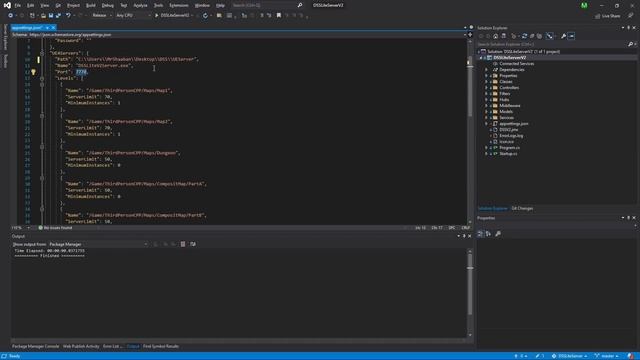Expand the Models folder
The height and width of the screenshot is (360, 640).
pyautogui.click(x=487, y=111)
